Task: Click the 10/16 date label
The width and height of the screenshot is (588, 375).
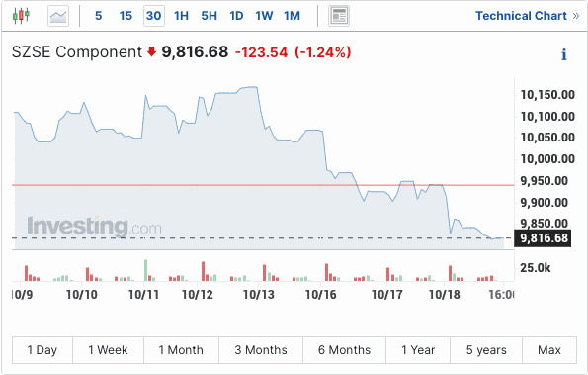Action: pos(320,295)
